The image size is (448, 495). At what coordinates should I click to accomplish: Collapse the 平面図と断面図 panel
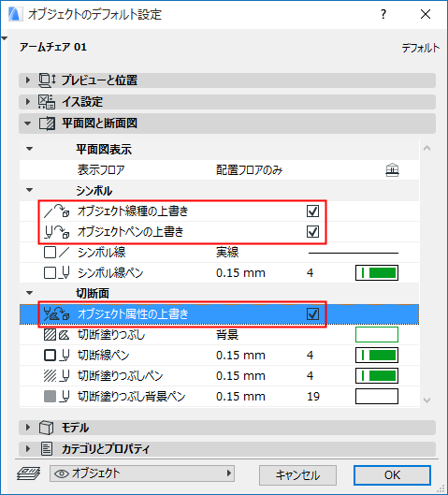click(28, 124)
